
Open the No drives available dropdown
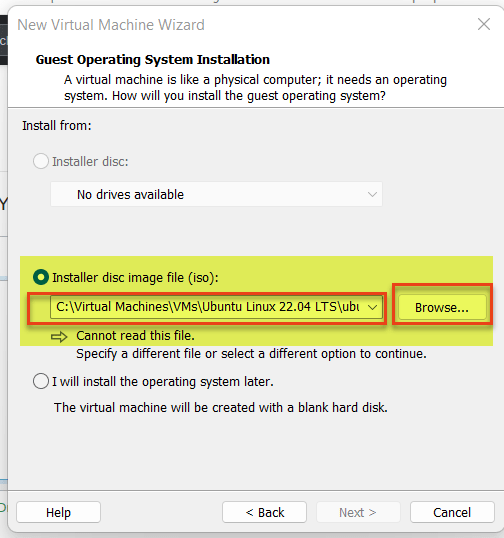(x=216, y=195)
